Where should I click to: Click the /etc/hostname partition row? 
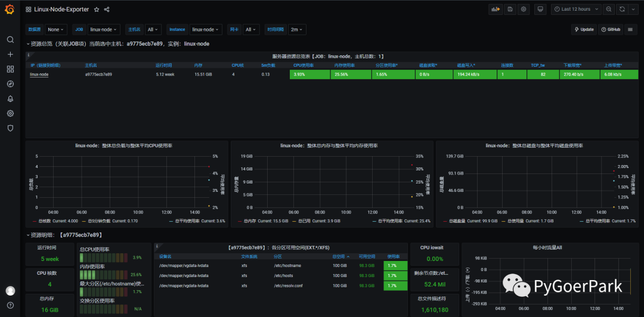pos(280,265)
